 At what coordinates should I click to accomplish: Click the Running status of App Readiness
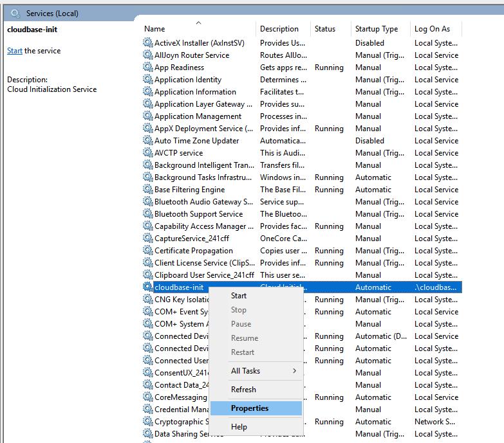pos(329,68)
